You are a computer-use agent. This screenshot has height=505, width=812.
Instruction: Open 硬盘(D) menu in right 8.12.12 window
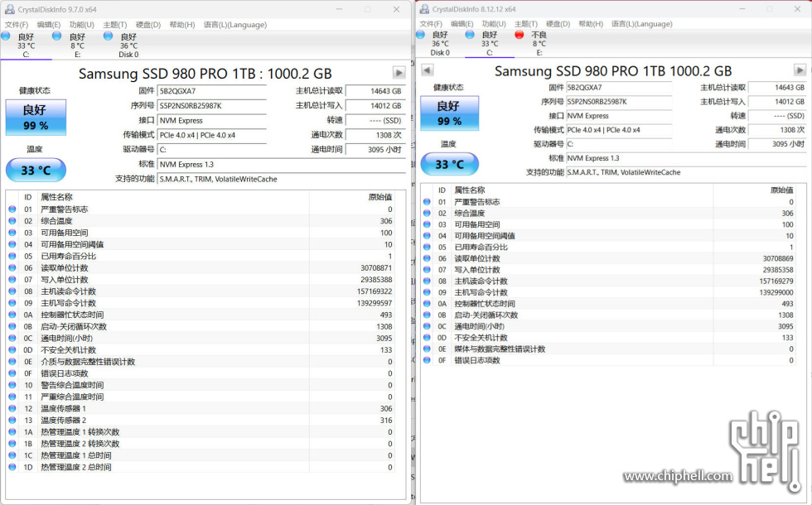(558, 24)
